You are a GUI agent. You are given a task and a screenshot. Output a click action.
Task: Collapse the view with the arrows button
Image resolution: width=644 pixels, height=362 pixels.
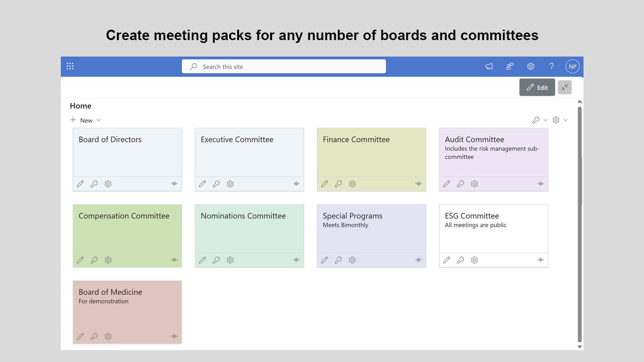pos(564,87)
